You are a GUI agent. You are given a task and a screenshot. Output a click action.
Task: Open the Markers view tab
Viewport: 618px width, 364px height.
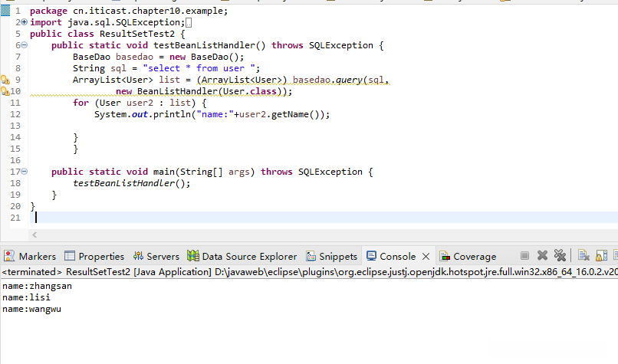(30, 257)
